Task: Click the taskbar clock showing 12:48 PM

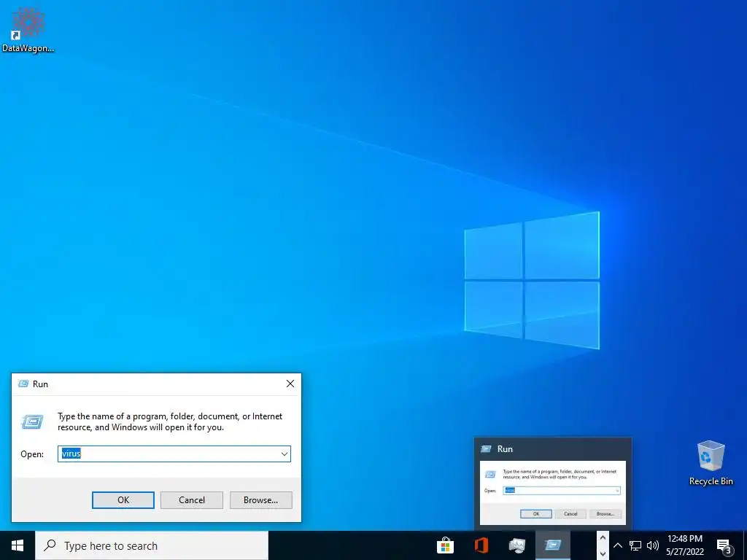Action: [685, 545]
